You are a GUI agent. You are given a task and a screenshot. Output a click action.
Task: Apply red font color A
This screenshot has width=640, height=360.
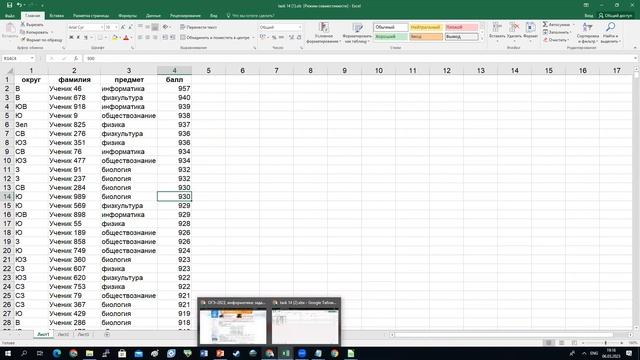point(126,38)
